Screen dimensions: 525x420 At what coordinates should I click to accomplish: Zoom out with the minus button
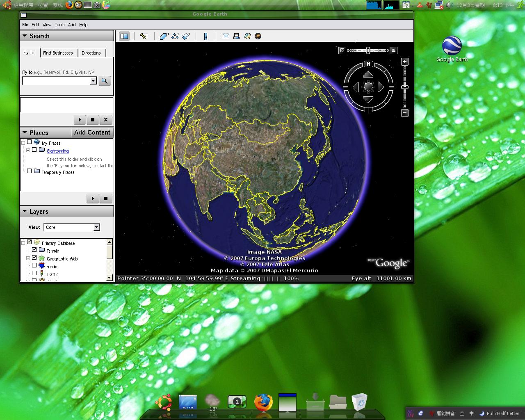tap(405, 113)
